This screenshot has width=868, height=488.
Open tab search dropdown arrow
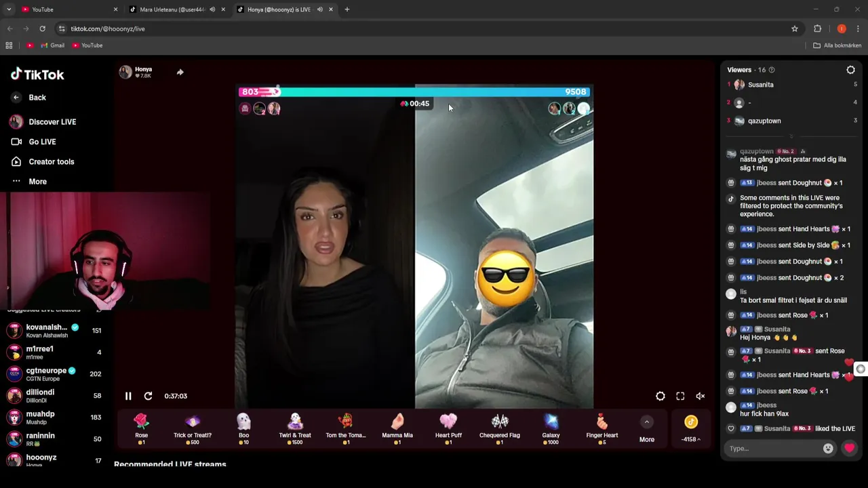coord(9,9)
